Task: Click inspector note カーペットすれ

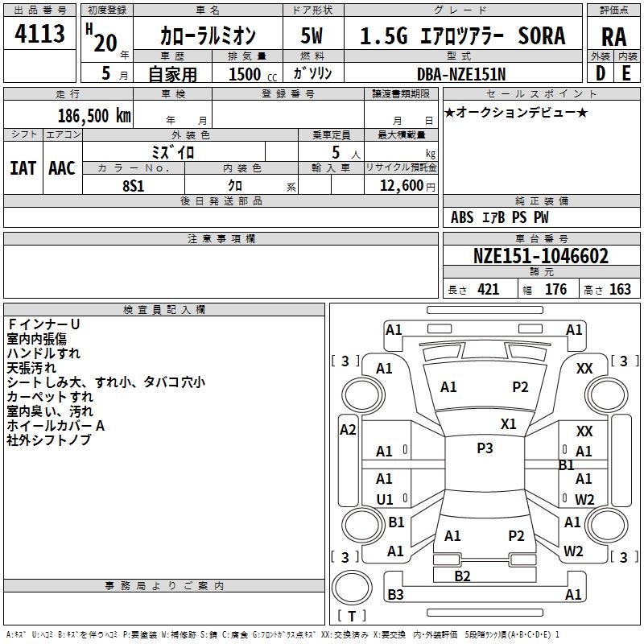Action: (x=50, y=397)
